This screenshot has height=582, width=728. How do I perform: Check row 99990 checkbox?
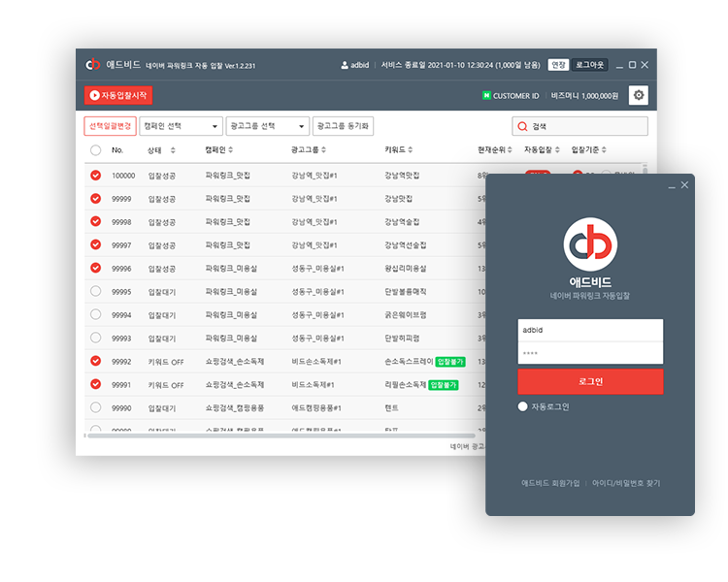coord(96,407)
